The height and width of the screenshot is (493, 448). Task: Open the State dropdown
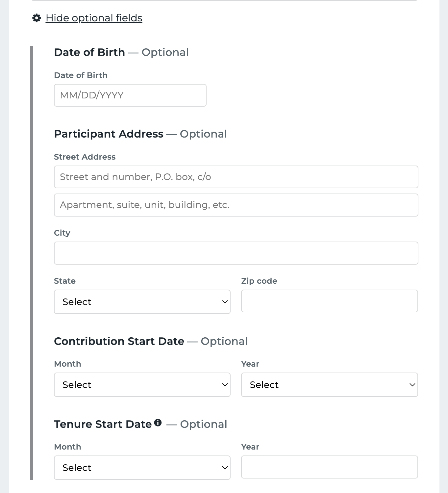point(142,302)
